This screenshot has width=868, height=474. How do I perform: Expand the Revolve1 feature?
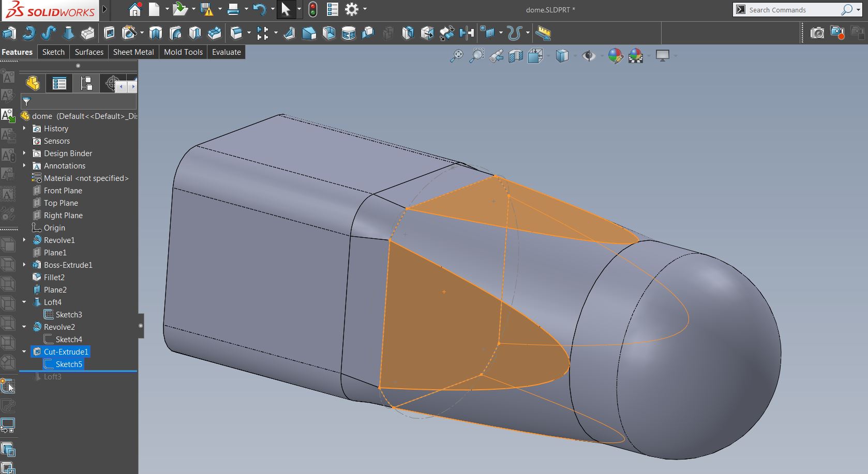pyautogui.click(x=24, y=240)
